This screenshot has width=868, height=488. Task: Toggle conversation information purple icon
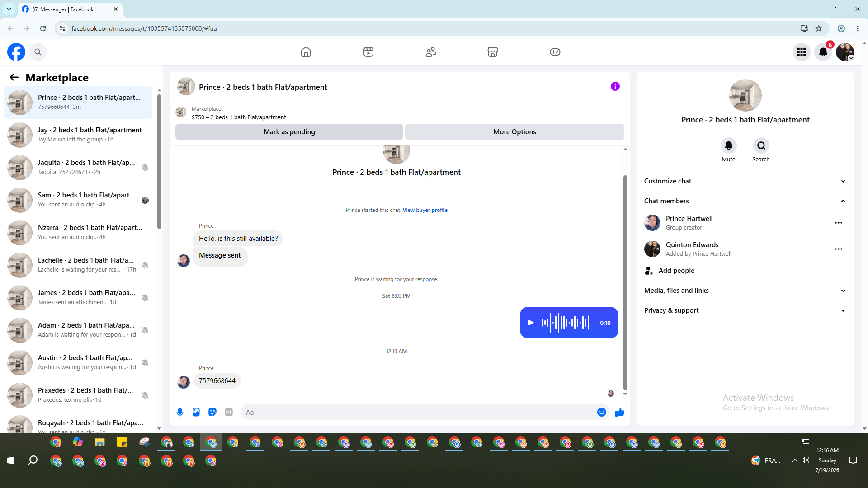tap(615, 86)
